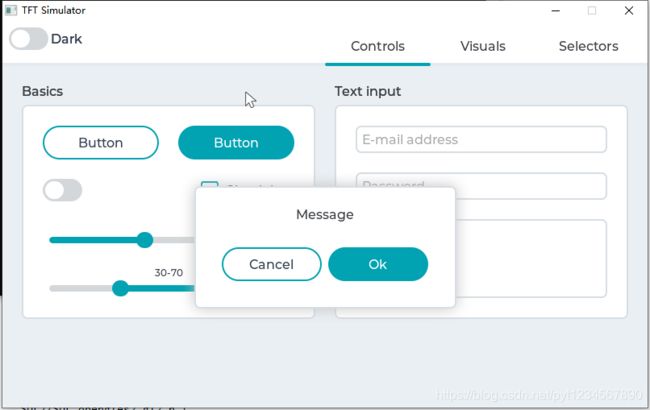Click the Basics section heading
The width and height of the screenshot is (650, 410).
[42, 91]
